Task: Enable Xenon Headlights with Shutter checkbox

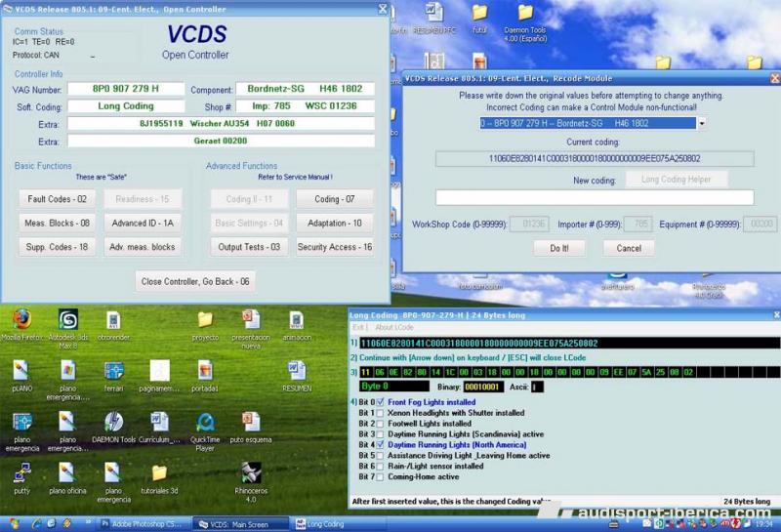Action: pos(380,413)
